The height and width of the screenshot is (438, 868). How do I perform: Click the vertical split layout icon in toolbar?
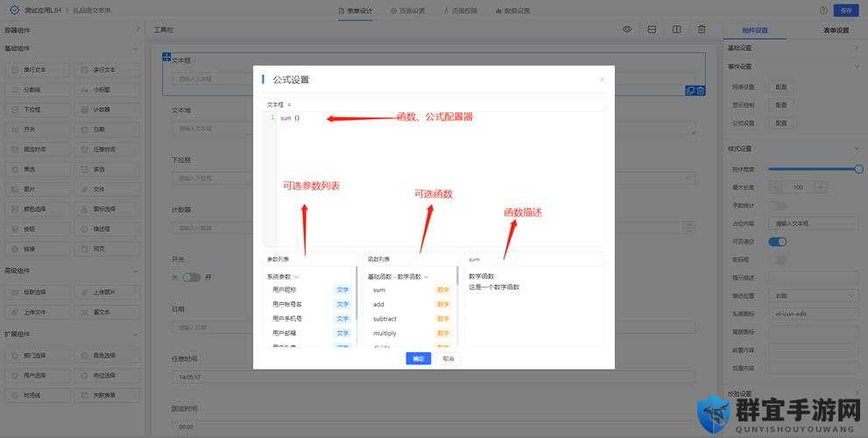(676, 30)
